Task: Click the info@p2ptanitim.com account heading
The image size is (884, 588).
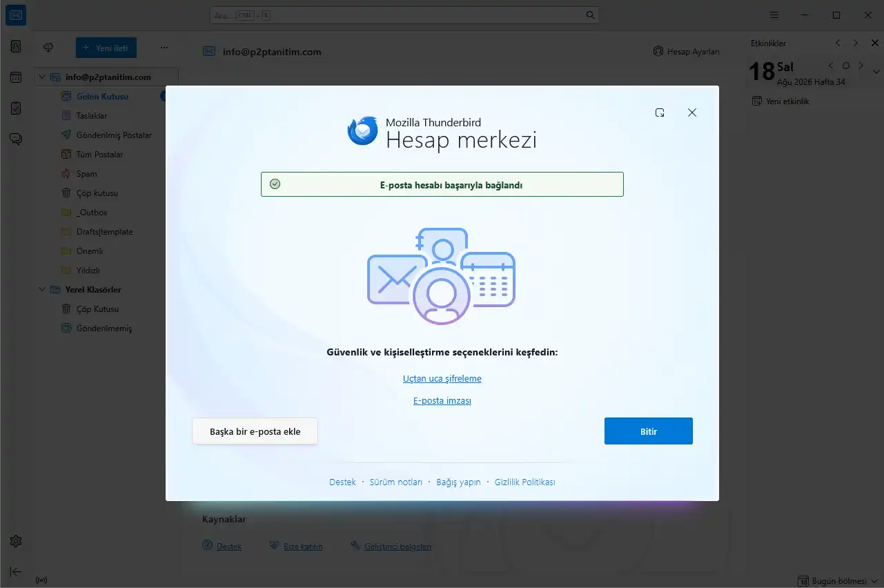Action: [272, 52]
